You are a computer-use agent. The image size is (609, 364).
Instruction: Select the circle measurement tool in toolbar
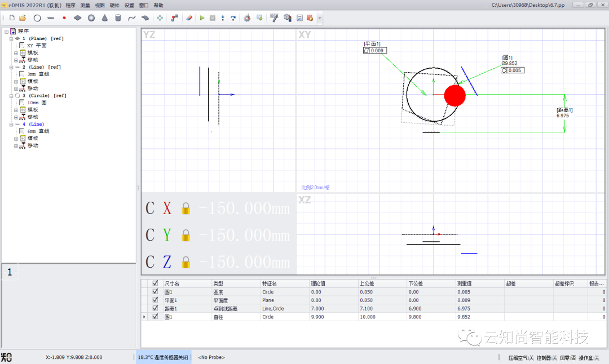tap(37, 18)
